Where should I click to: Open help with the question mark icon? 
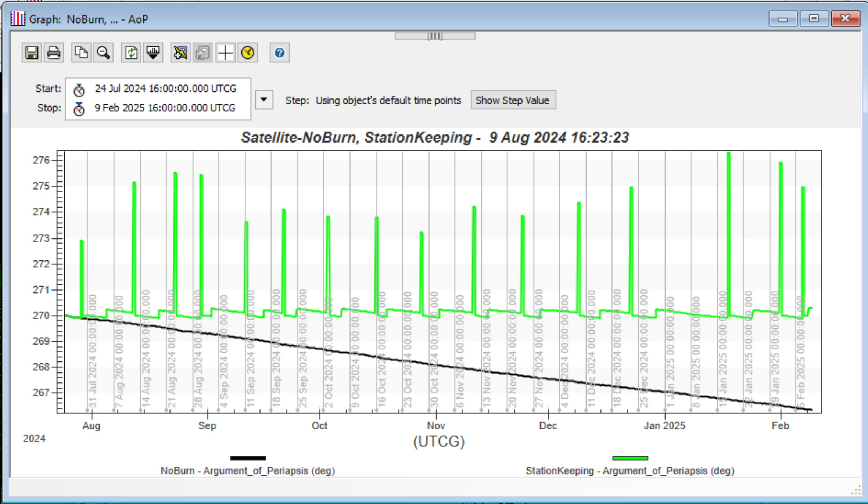tap(280, 53)
